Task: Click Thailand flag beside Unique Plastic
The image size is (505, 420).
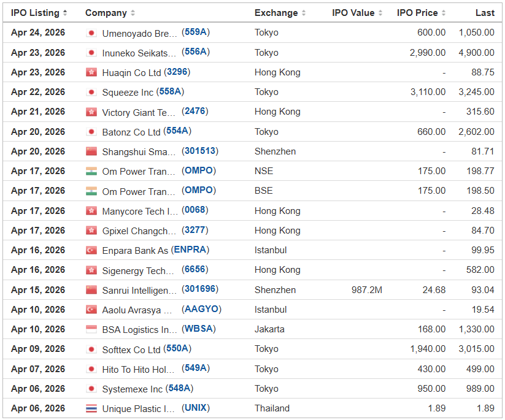Action: click(x=91, y=408)
